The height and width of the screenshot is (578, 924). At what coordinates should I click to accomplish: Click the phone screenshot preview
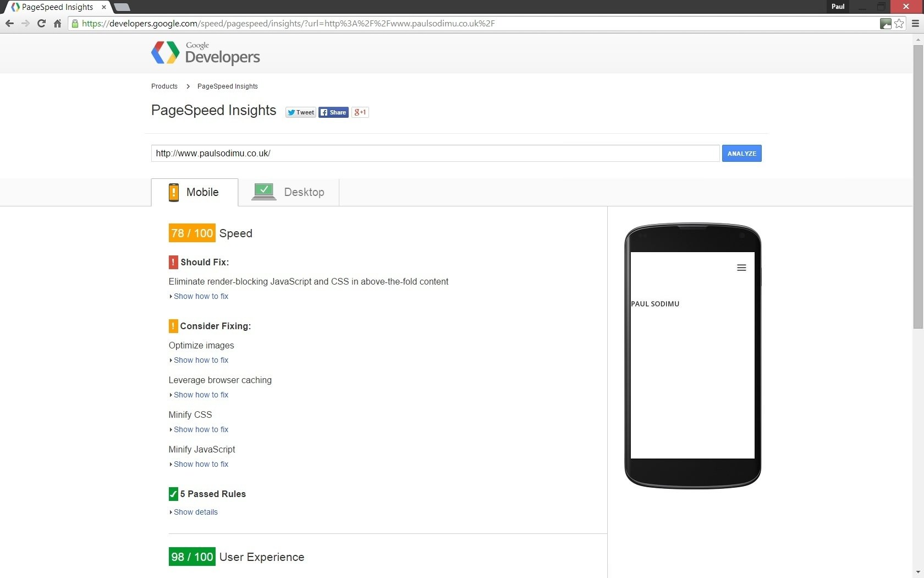click(x=692, y=355)
